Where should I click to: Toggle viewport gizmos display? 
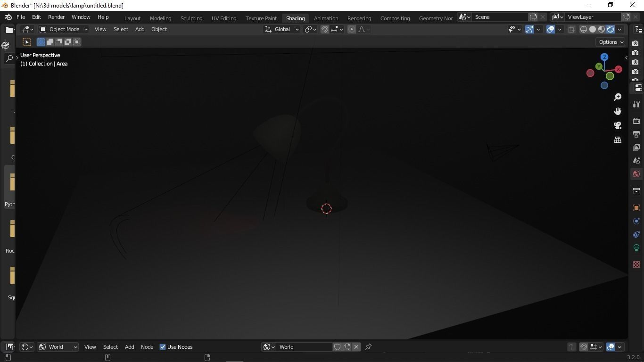(529, 29)
